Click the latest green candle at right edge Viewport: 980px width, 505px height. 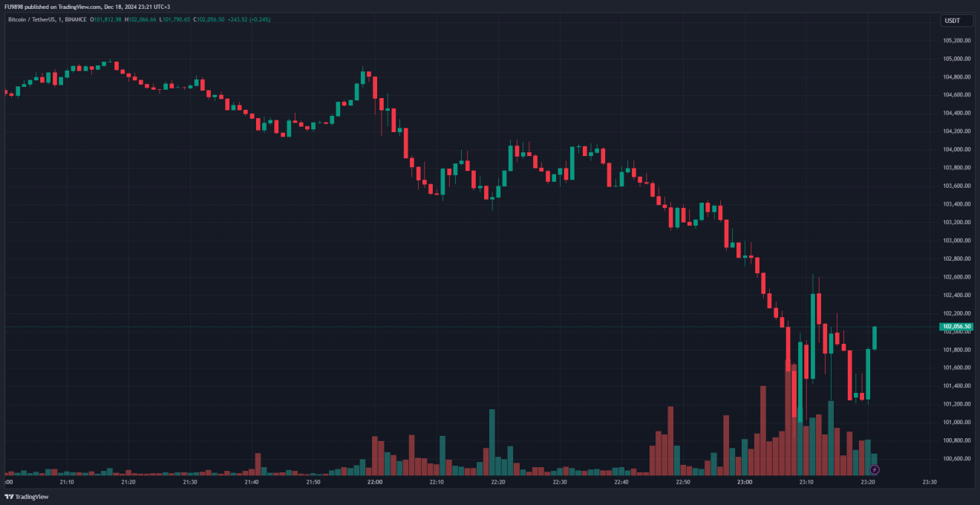point(875,338)
